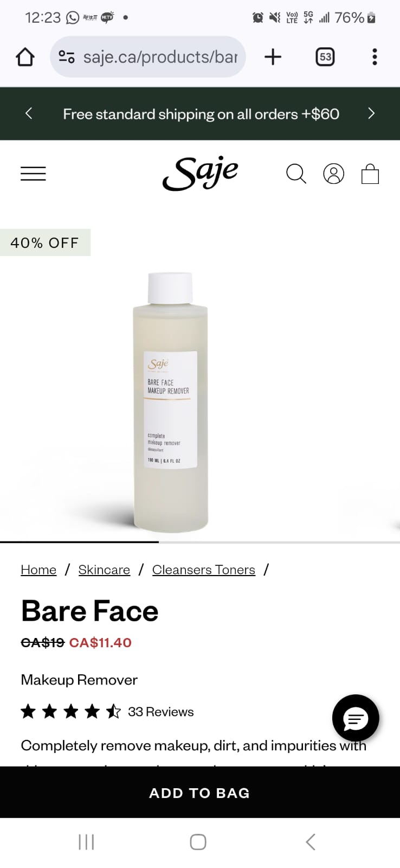
Task: Open the shopping bag icon
Action: (x=370, y=174)
